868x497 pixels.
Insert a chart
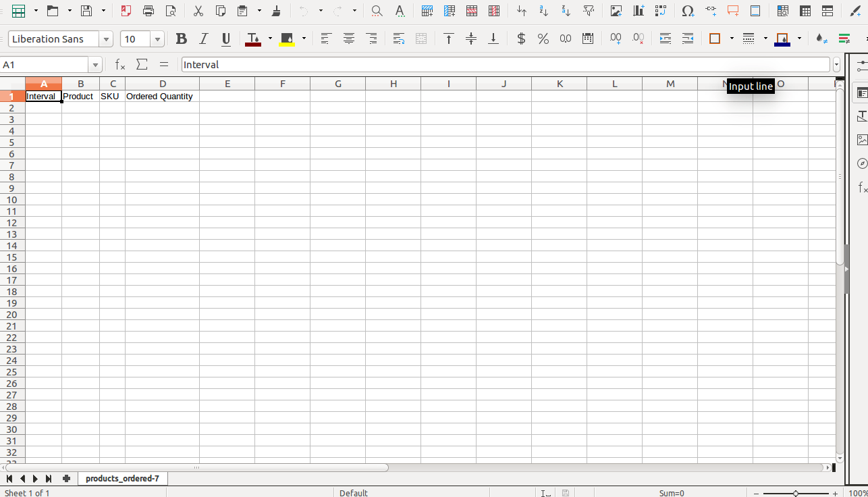(639, 11)
